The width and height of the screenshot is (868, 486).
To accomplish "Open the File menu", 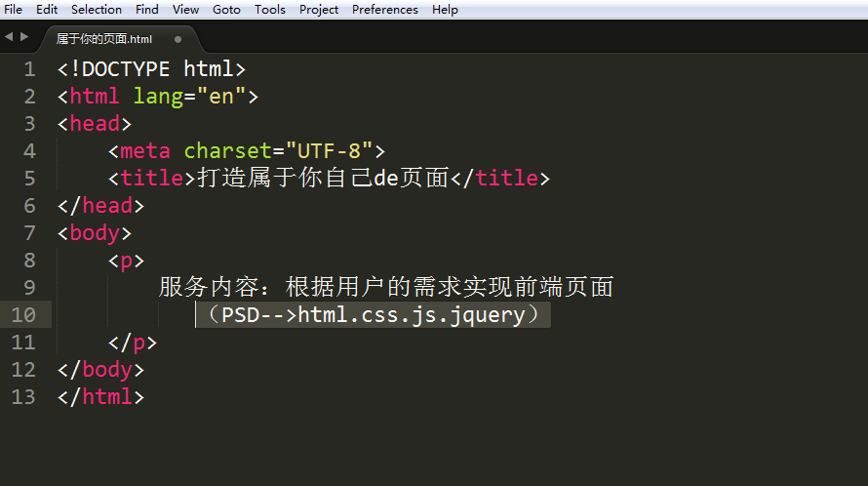I will click(x=14, y=10).
